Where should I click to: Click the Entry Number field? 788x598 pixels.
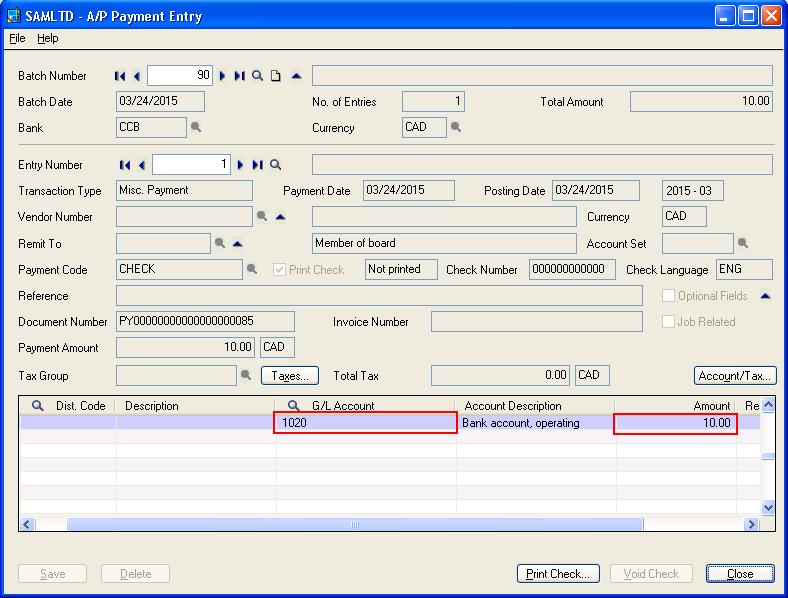[191, 164]
